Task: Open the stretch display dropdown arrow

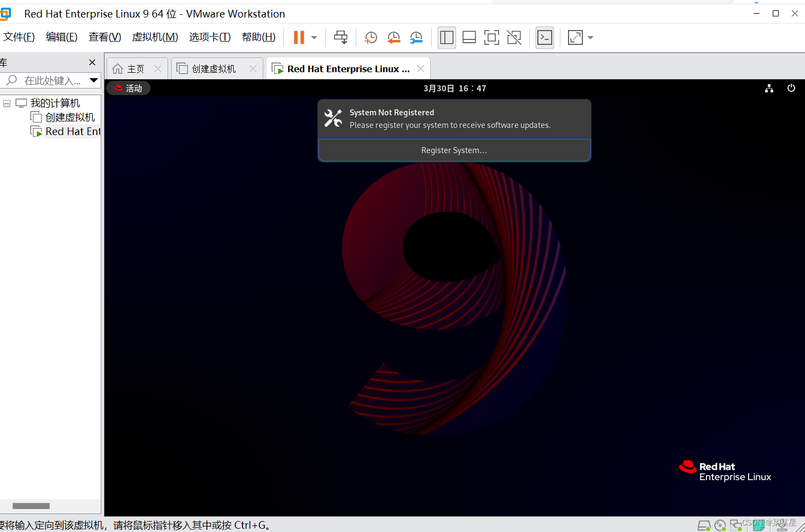Action: coord(590,38)
